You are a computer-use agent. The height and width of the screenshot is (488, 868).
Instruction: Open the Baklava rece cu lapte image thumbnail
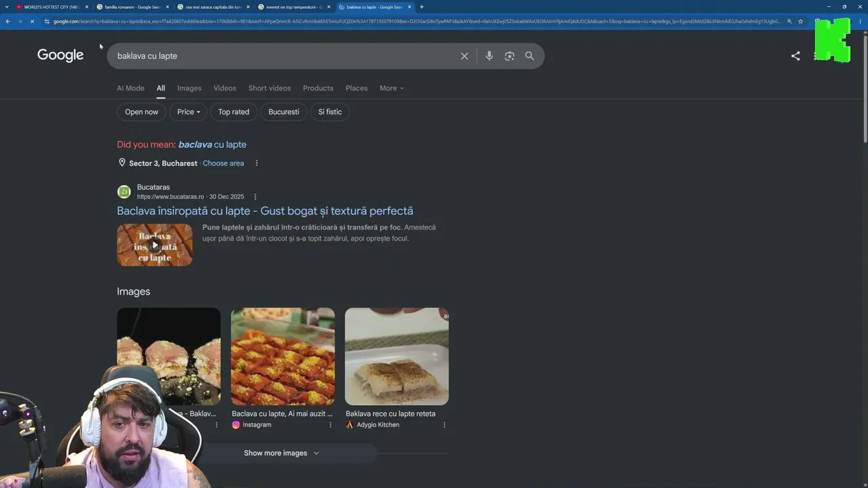397,357
